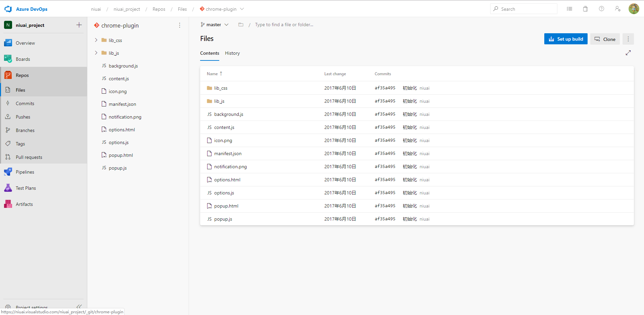Open the Test Plans section icon
The image size is (644, 315).
(8, 188)
